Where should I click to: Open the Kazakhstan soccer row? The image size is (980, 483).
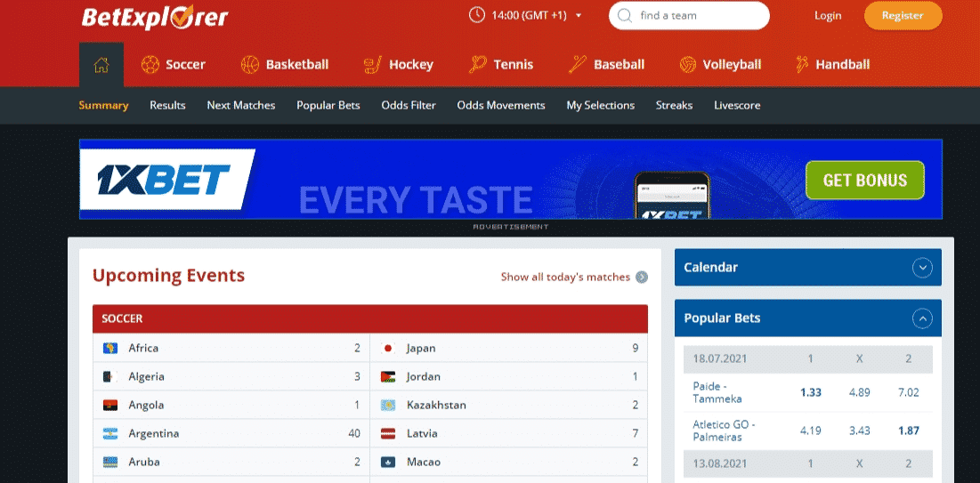(x=509, y=406)
